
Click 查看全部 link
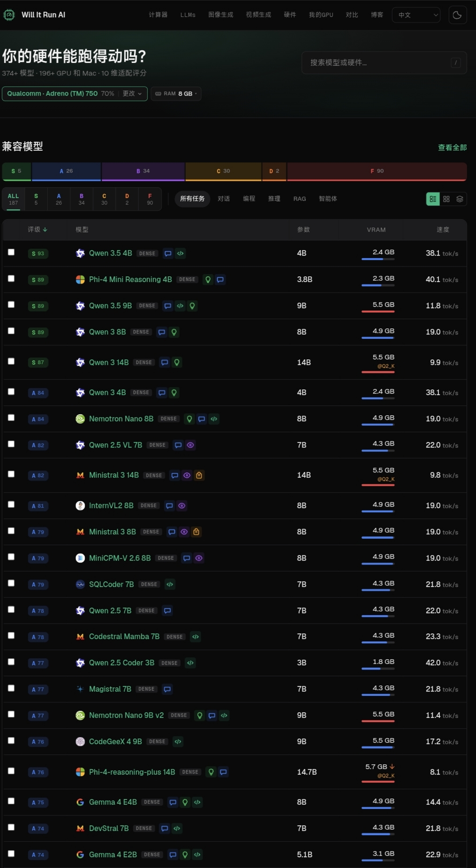tap(453, 147)
